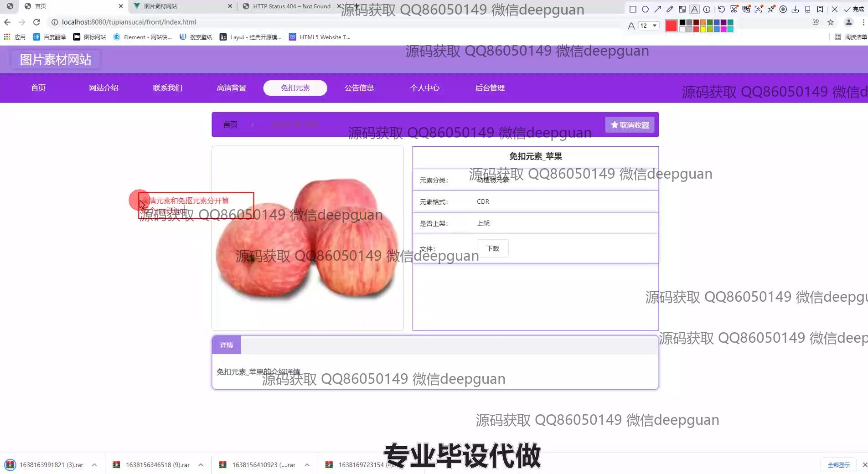Open the Element bookmark

[143, 37]
